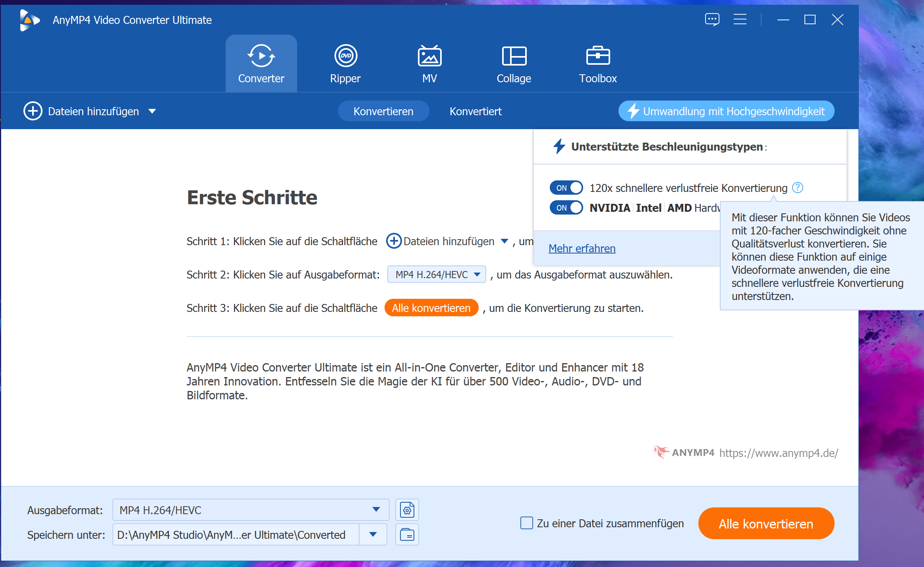Expand the dropdown arrow beside Schritt 1 Dateien hinzufügen
The image size is (924, 567).
[504, 241]
